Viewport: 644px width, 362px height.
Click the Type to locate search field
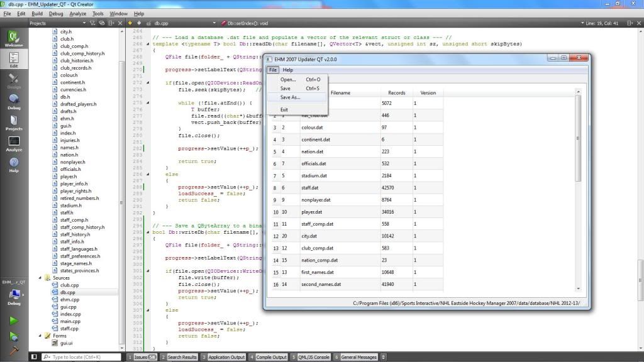[x=81, y=357]
